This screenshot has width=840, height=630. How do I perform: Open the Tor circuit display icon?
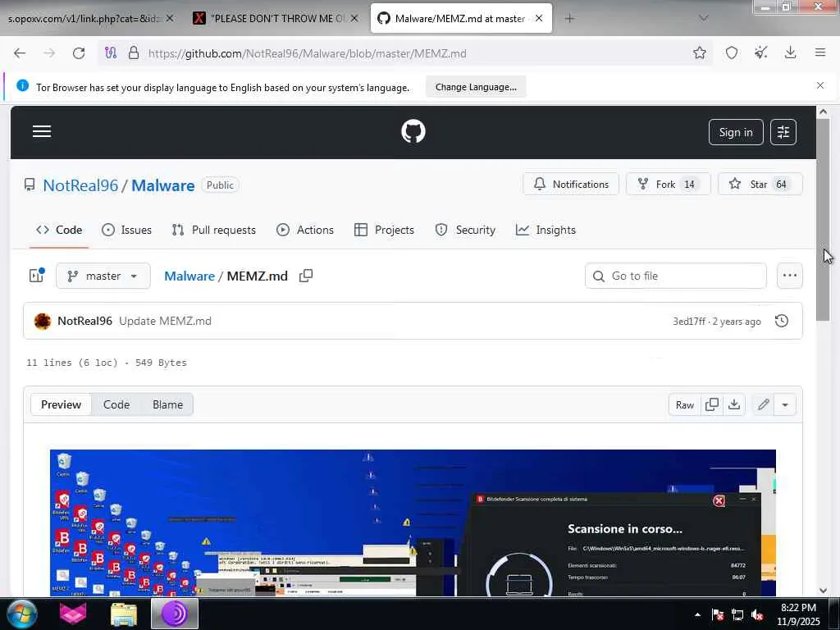[111, 53]
